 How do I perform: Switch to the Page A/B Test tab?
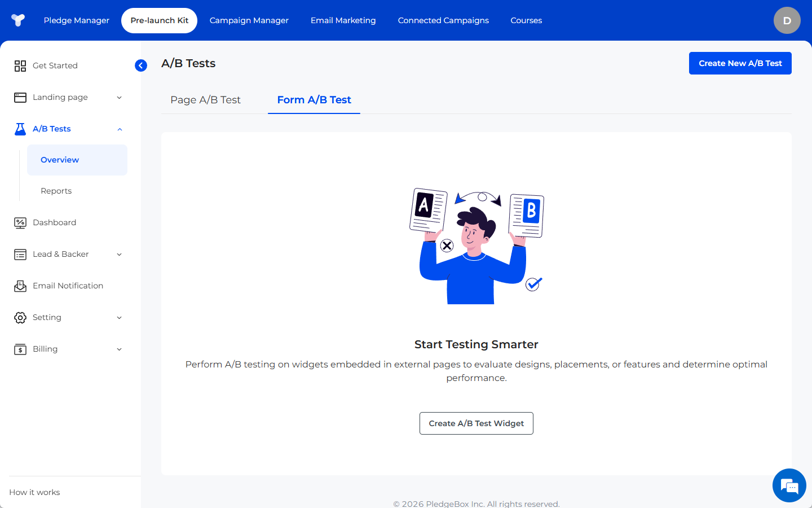point(205,100)
